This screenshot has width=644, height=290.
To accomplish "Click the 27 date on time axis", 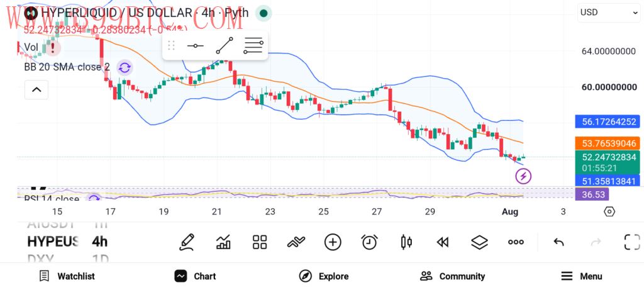I will click(x=377, y=212).
